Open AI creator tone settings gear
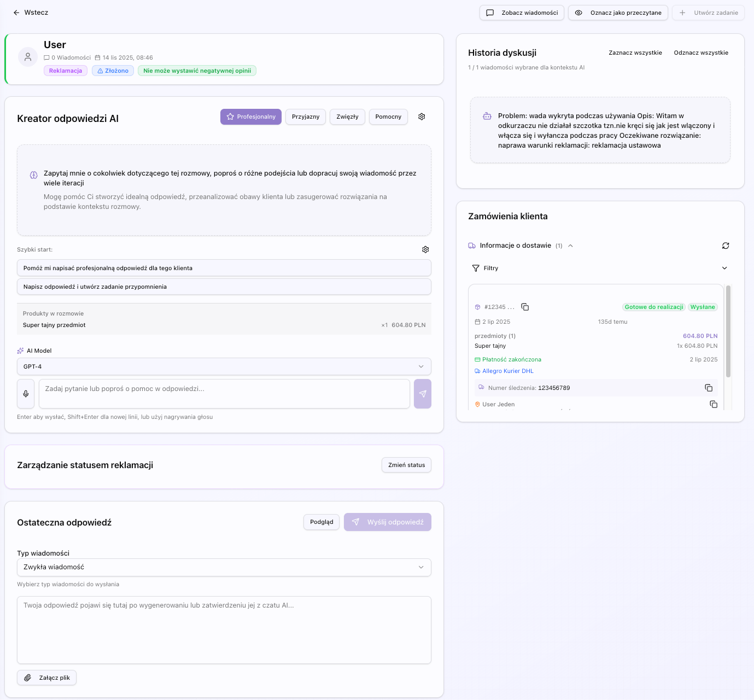 click(x=422, y=116)
